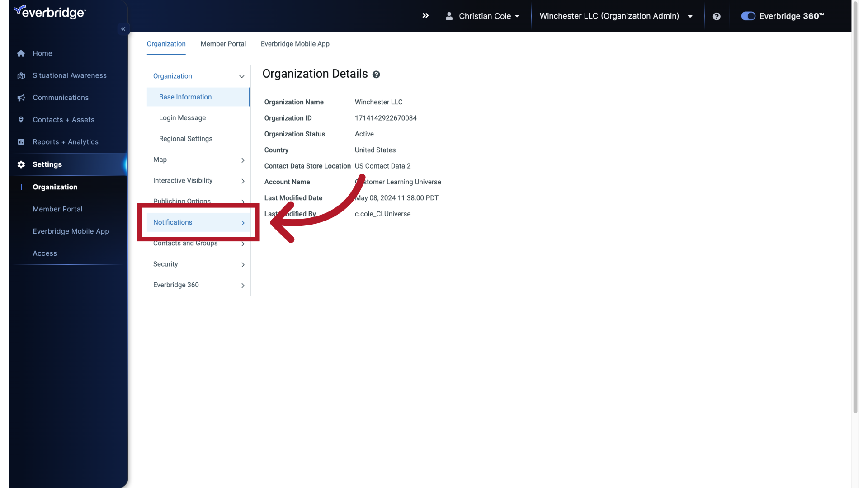This screenshot has height=488, width=868.
Task: Select the Communications megaphone icon
Action: click(x=21, y=98)
